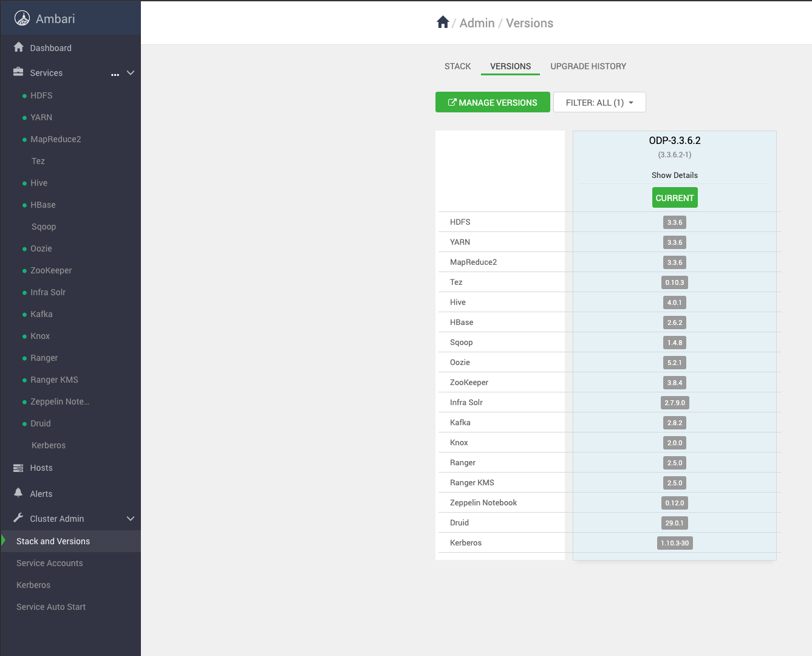This screenshot has width=812, height=656.
Task: Click the Cluster Admin wrench icon
Action: 18,518
